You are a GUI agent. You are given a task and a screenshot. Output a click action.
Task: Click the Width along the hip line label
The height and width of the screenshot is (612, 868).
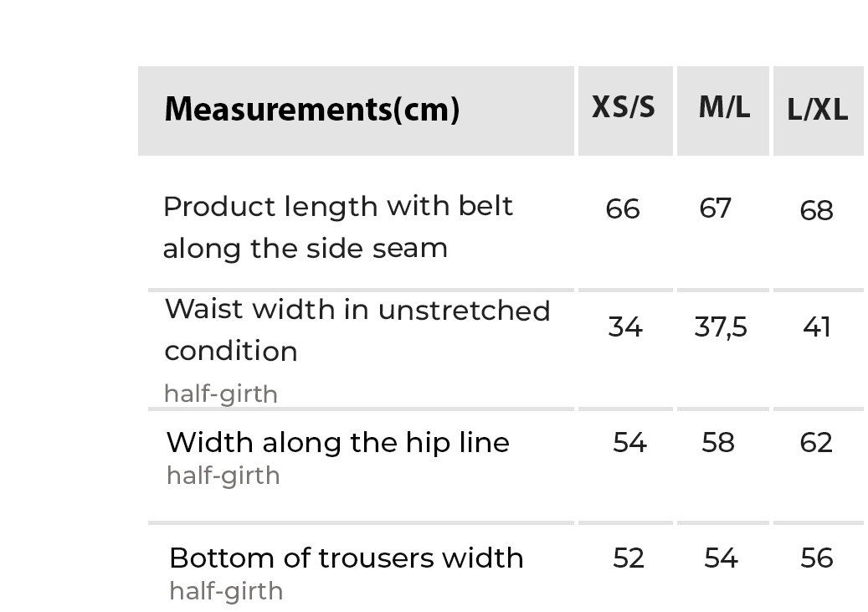[338, 442]
